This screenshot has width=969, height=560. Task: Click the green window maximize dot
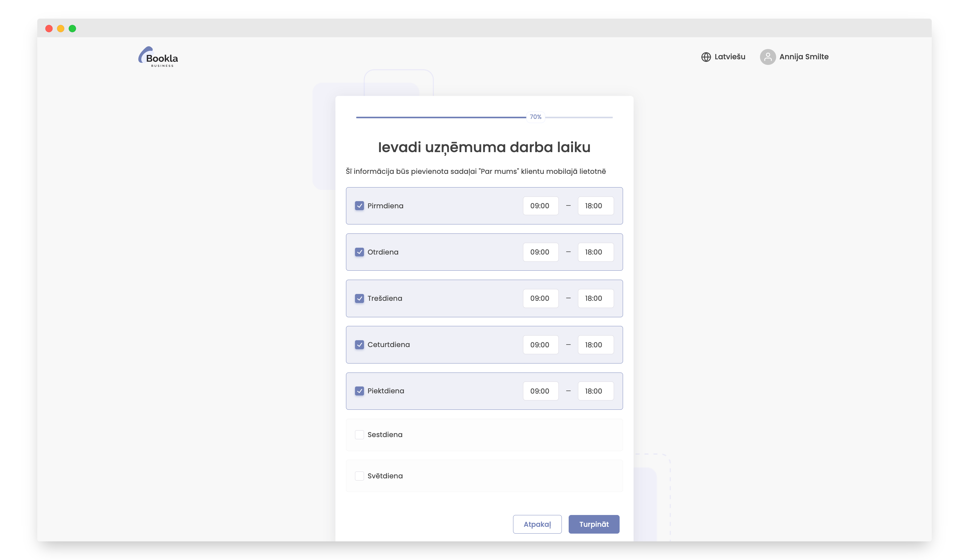[x=72, y=29]
